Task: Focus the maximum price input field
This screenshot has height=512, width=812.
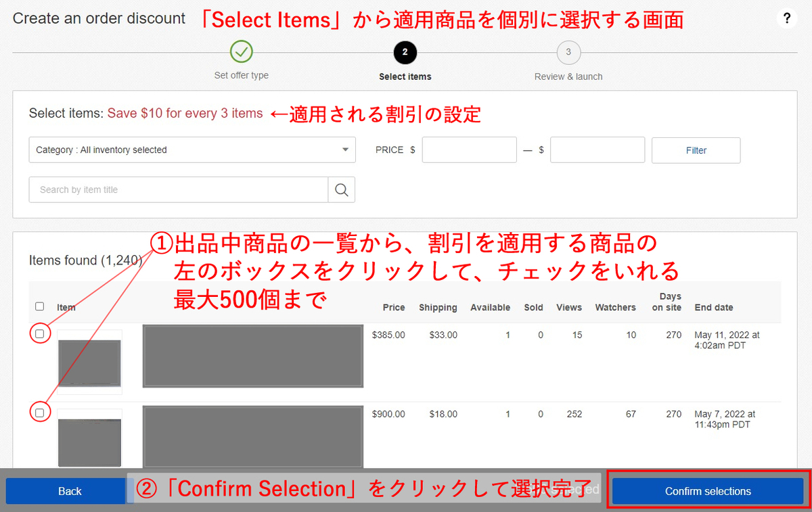Action: (x=597, y=149)
